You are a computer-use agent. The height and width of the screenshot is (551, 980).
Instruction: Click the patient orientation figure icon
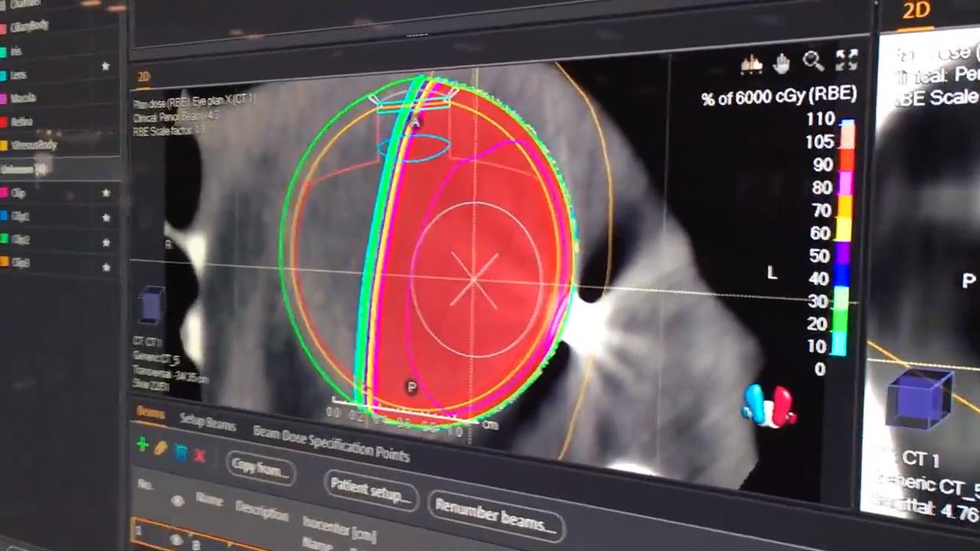coord(769,406)
